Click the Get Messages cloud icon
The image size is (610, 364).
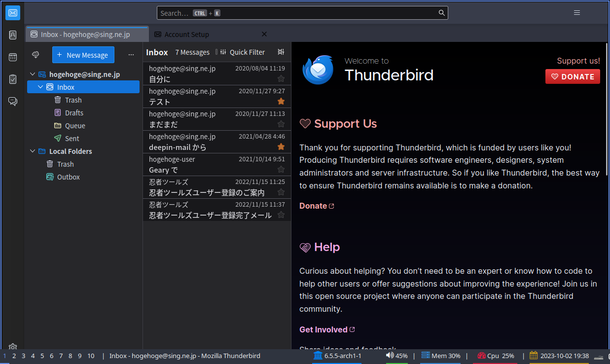point(36,55)
